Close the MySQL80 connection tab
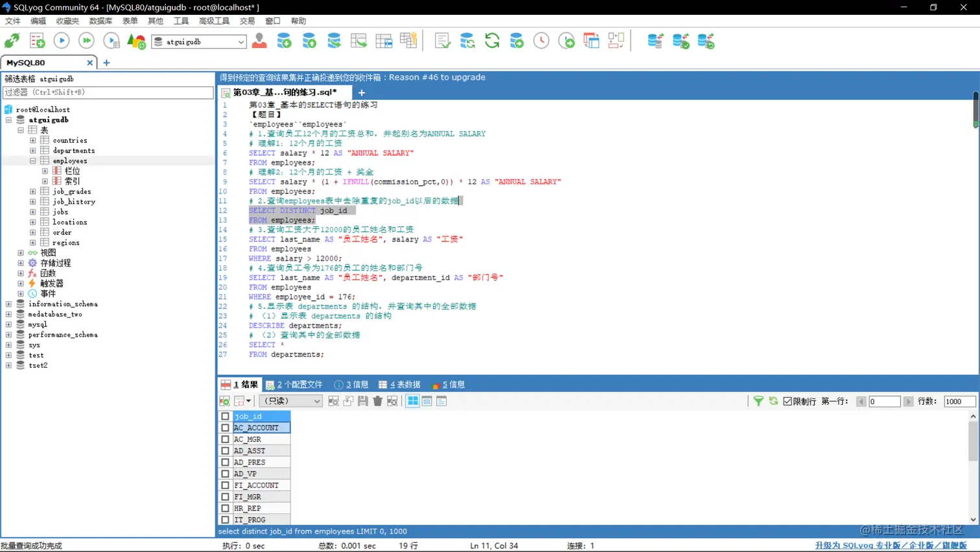This screenshot has height=552, width=980. click(89, 63)
